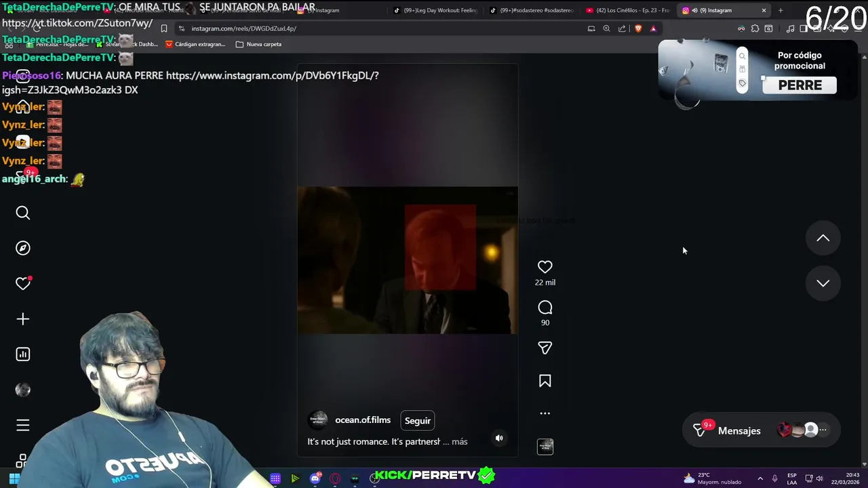Open Instagram search from the sidebar
This screenshot has width=868, height=488.
(x=23, y=213)
